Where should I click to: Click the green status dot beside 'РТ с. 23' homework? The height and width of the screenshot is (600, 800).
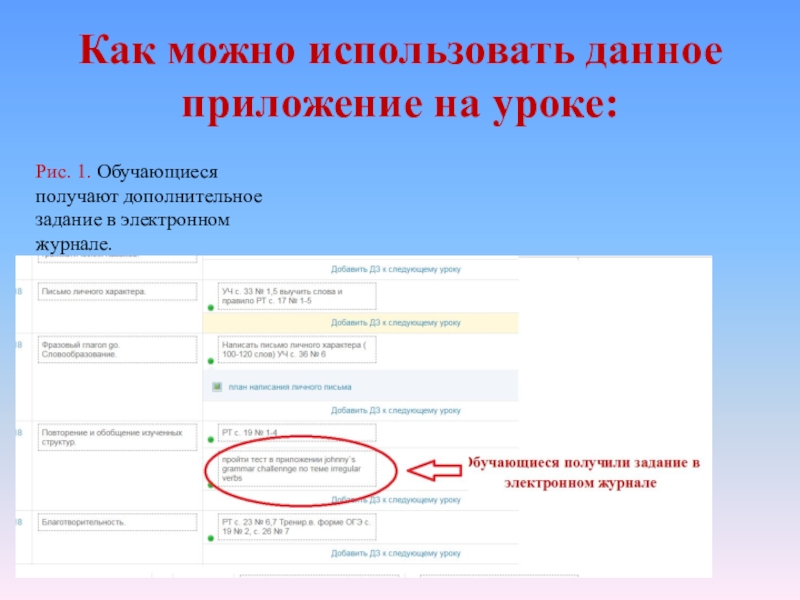211,538
